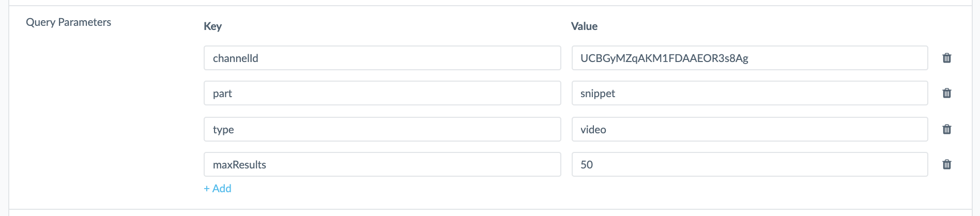This screenshot has height=216, width=980.
Task: Click the Key column header
Action: click(x=212, y=26)
